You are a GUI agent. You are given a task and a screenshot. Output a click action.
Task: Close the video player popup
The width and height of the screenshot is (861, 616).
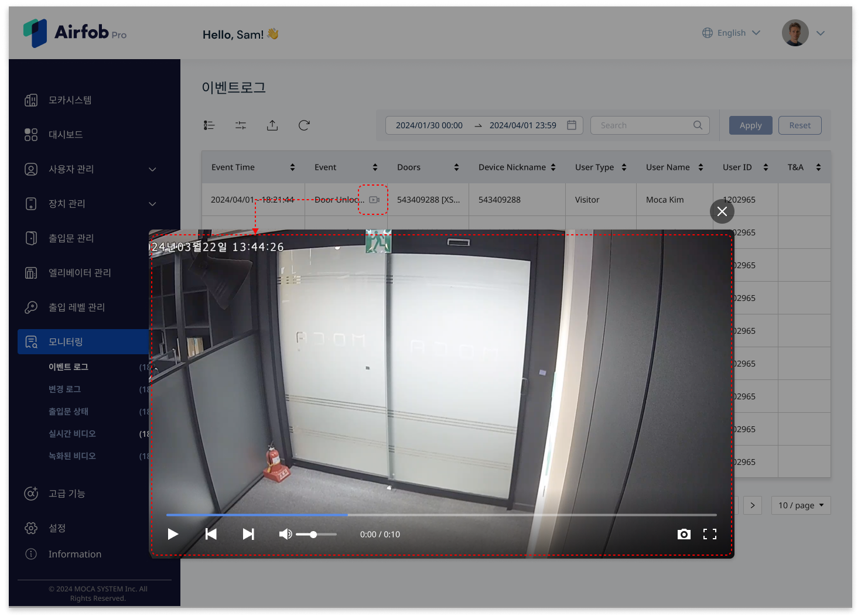click(722, 211)
